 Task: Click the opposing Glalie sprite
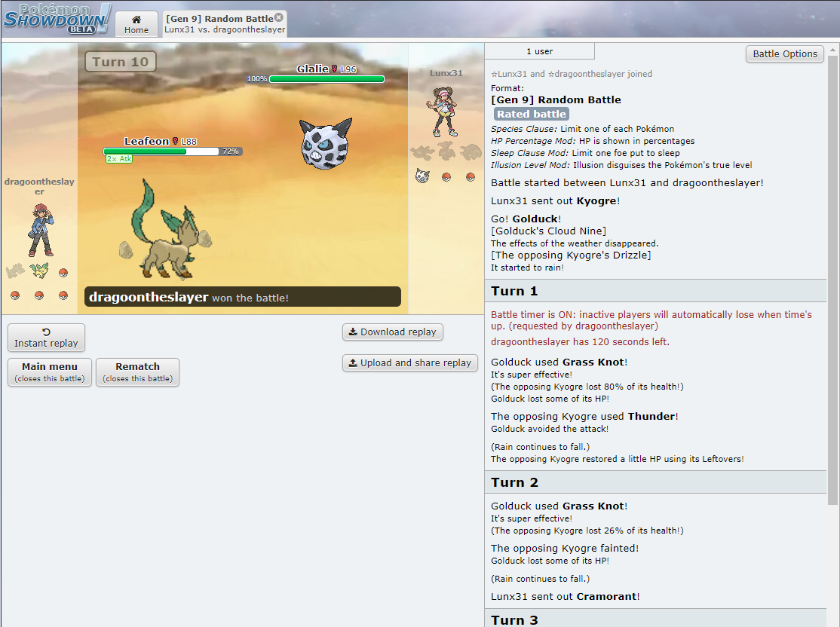pyautogui.click(x=326, y=143)
